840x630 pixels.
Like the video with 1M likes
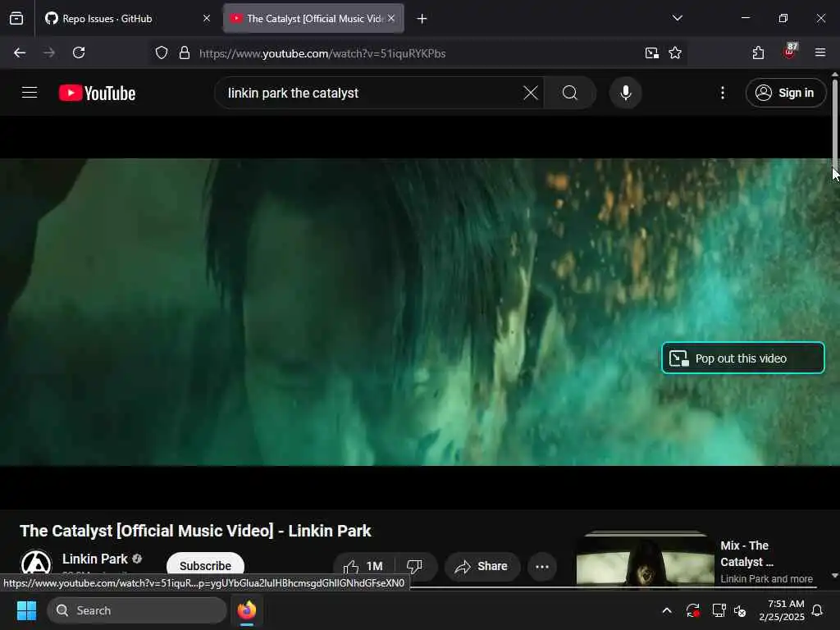[x=364, y=566]
